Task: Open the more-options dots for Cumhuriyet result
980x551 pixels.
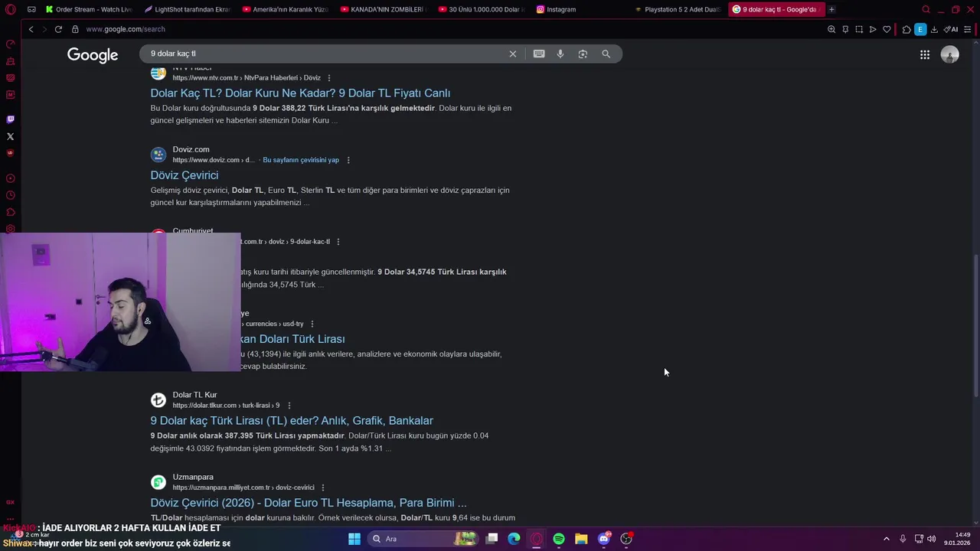Action: (338, 242)
